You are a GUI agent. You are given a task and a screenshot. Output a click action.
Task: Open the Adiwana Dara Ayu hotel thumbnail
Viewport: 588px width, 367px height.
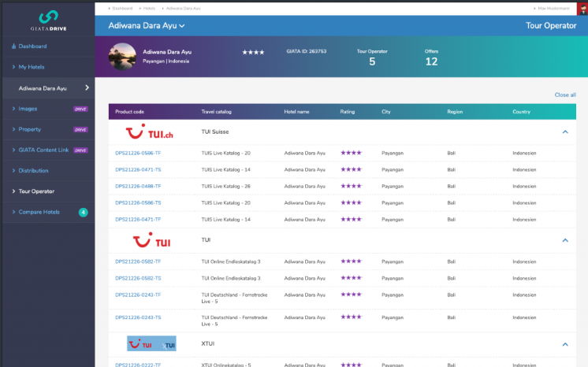coord(122,57)
